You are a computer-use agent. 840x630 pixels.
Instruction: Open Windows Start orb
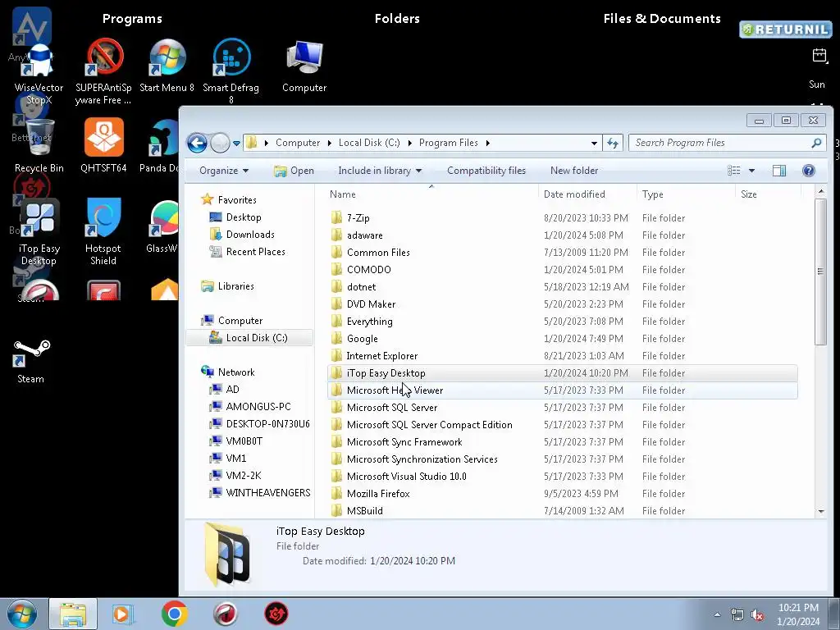point(22,614)
